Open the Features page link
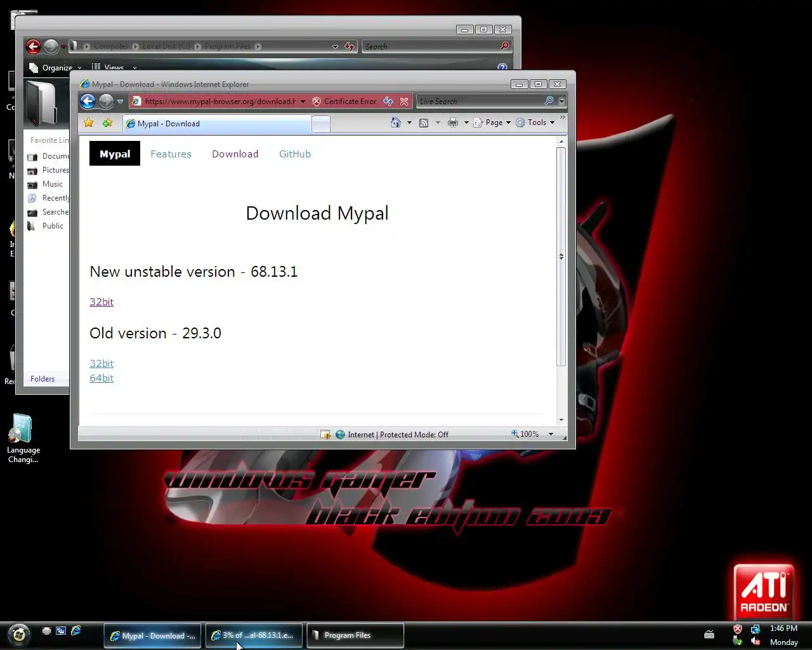812x650 pixels. point(171,154)
